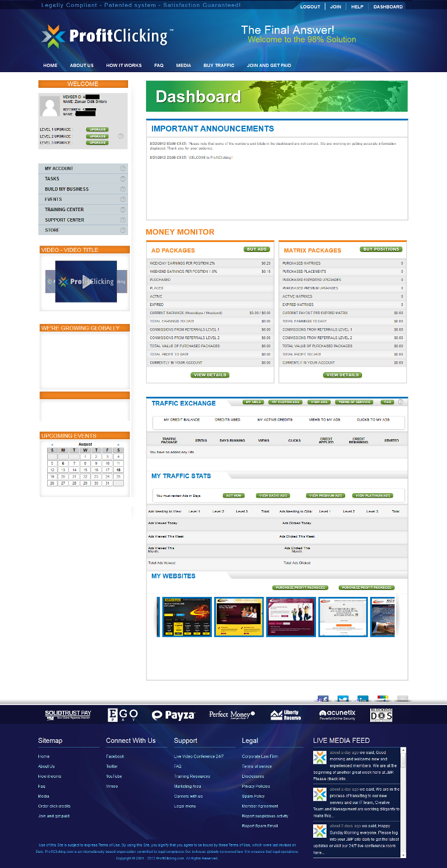Click VIEW DETAILS under Matrix Packages
Viewport: 447px width, 868px height.
click(342, 375)
